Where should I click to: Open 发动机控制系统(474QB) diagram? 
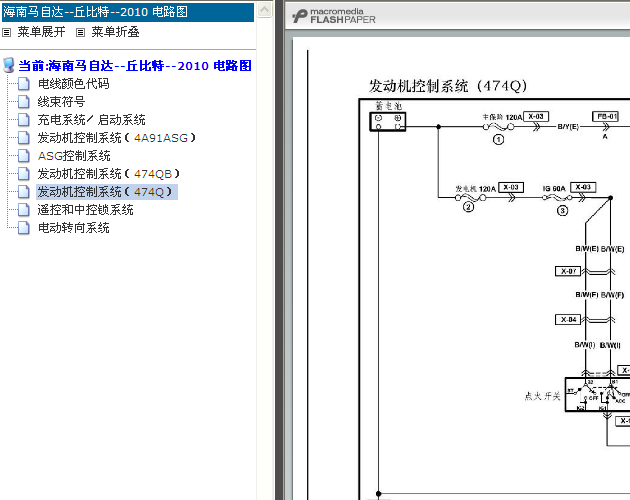pyautogui.click(x=108, y=174)
